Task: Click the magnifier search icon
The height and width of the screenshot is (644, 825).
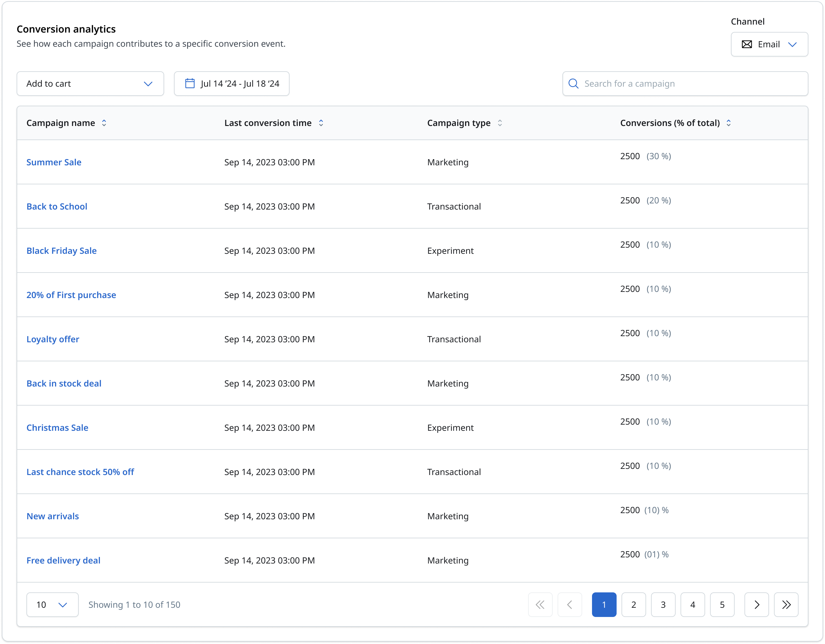Action: (573, 84)
